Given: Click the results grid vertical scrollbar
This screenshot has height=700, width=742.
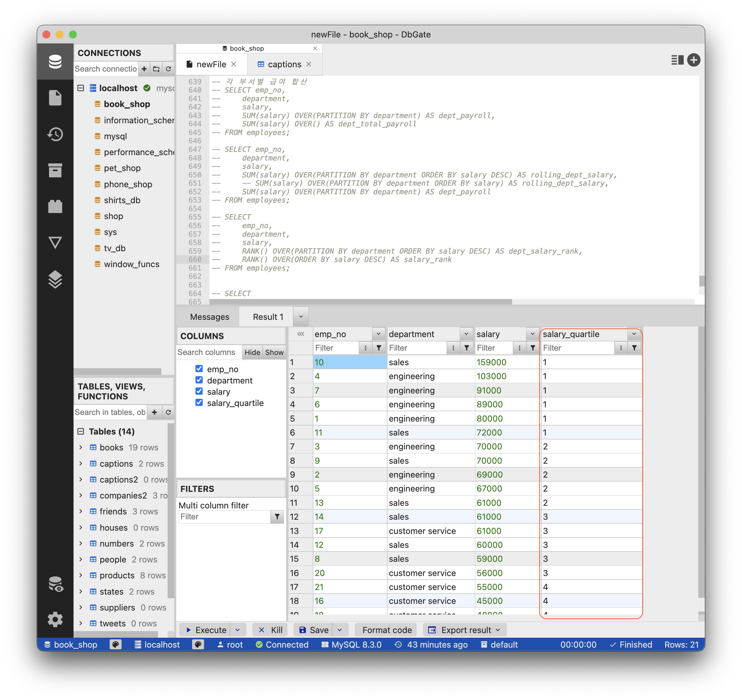Looking at the screenshot, I should pyautogui.click(x=701, y=462).
